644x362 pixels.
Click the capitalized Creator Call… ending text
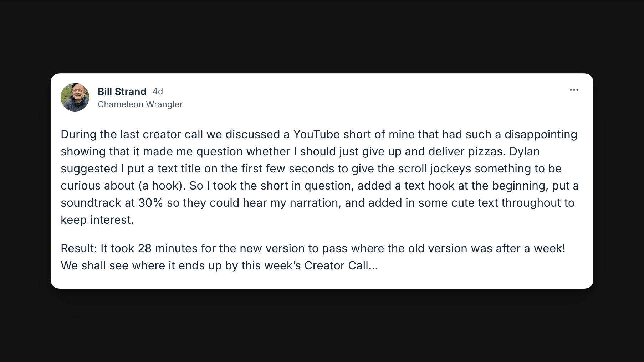[x=341, y=265]
